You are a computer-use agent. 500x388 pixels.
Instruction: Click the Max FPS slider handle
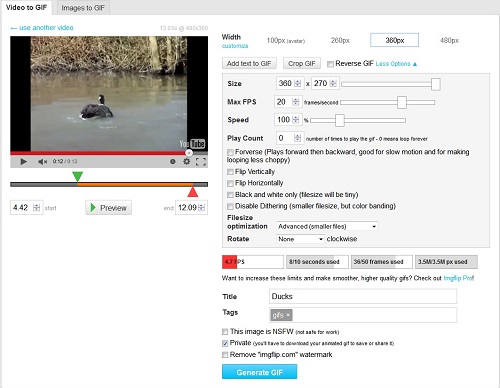402,102
